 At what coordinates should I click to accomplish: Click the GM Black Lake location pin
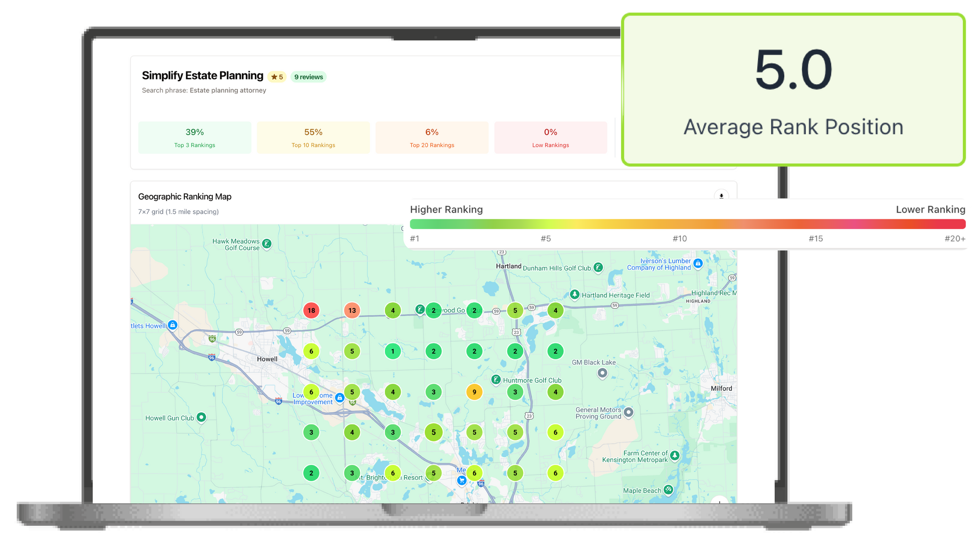(602, 373)
